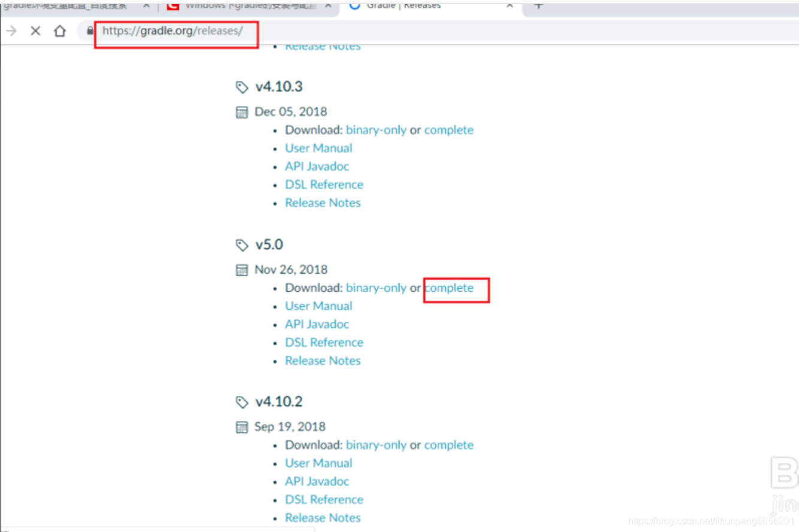Click the tag icon beside v4.10.3

click(242, 87)
